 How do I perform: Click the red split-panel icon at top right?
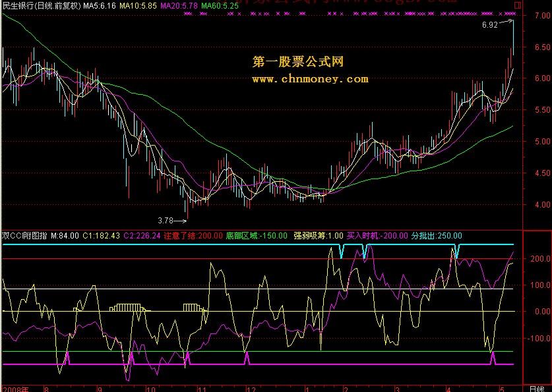pyautogui.click(x=518, y=5)
